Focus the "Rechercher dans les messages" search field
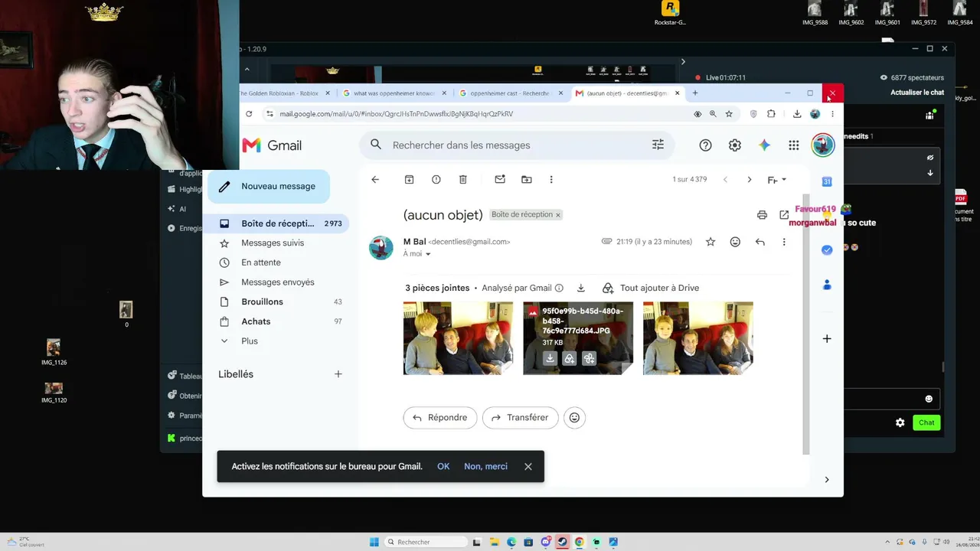 click(x=517, y=145)
